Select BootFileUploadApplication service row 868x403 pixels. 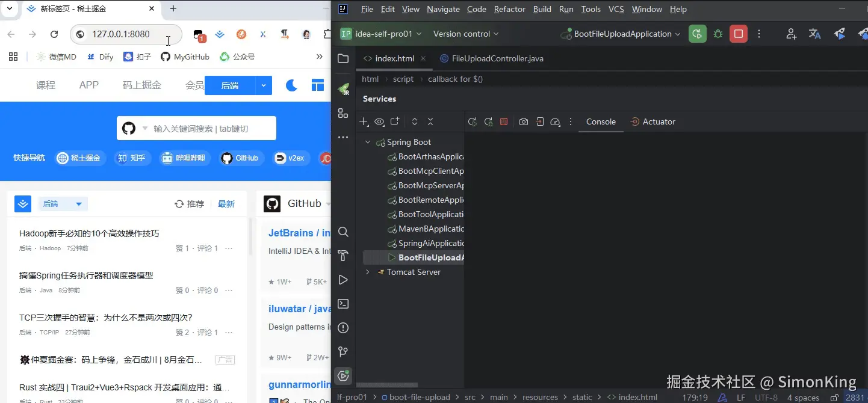click(413, 258)
